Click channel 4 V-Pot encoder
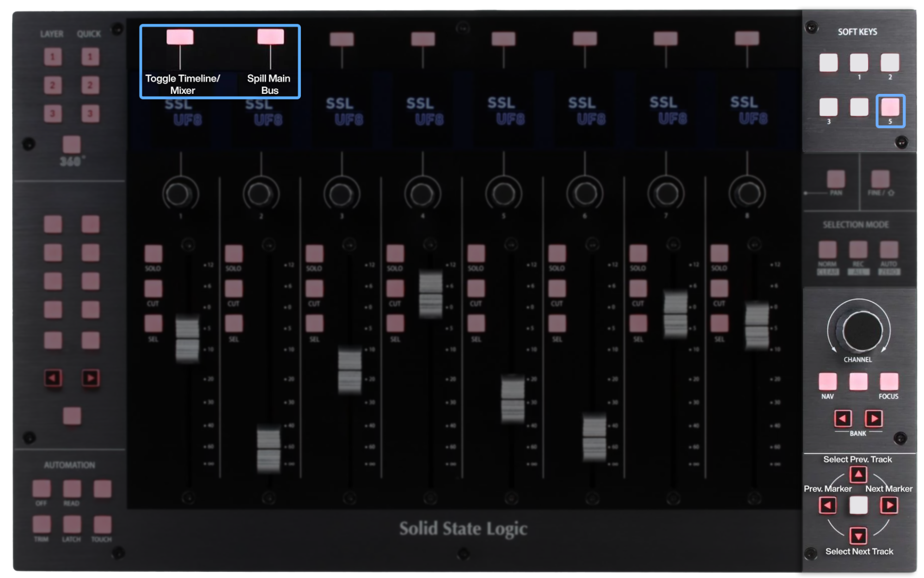 (422, 194)
